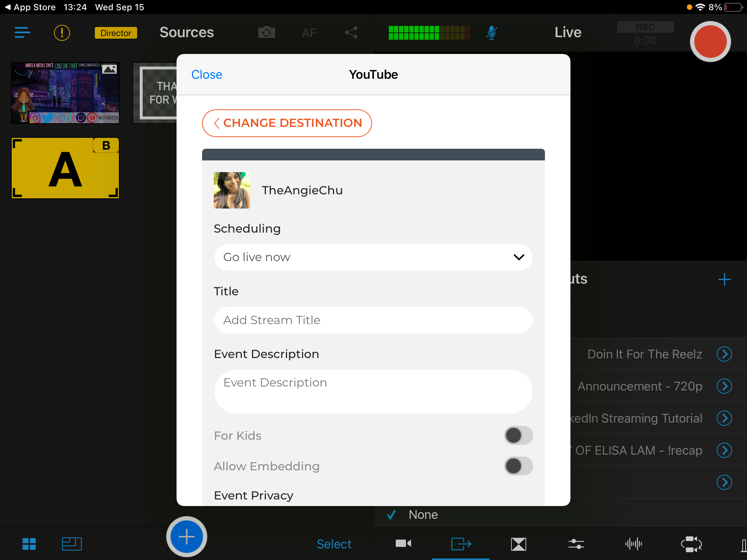Expand the Doin It For The Reelz entry
The width and height of the screenshot is (747, 560).
(724, 354)
